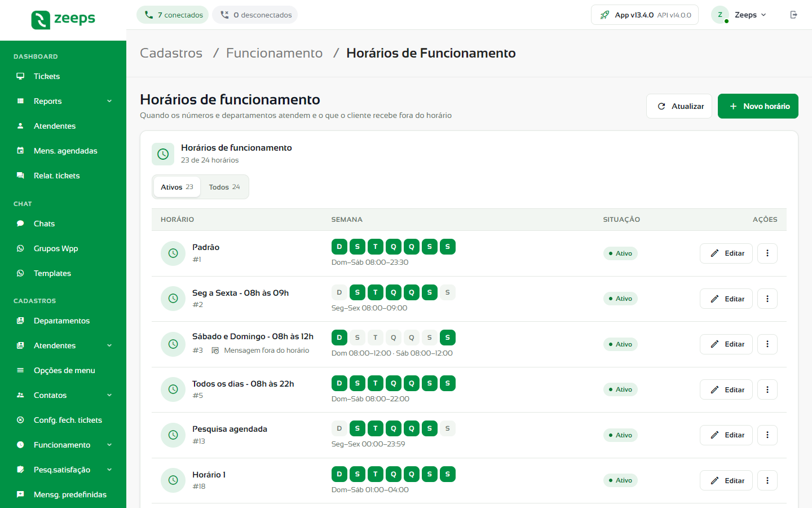This screenshot has width=812, height=508.
Task: Click the clock icon of Horário 1 row
Action: point(173,480)
